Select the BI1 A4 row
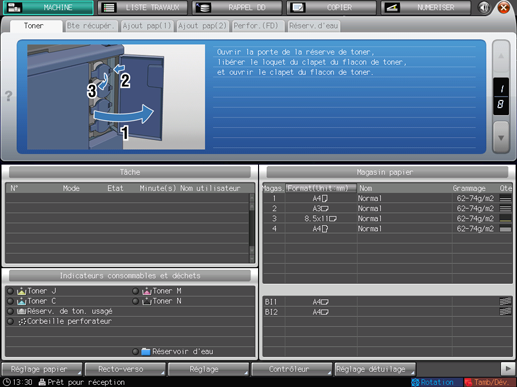Viewport: 517px width, 387px height. 387,302
